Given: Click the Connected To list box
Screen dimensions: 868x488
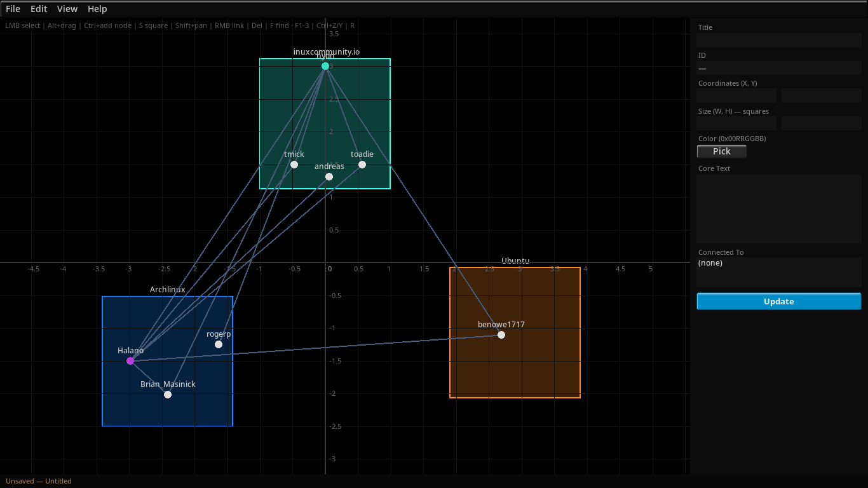Looking at the screenshot, I should pyautogui.click(x=779, y=272).
